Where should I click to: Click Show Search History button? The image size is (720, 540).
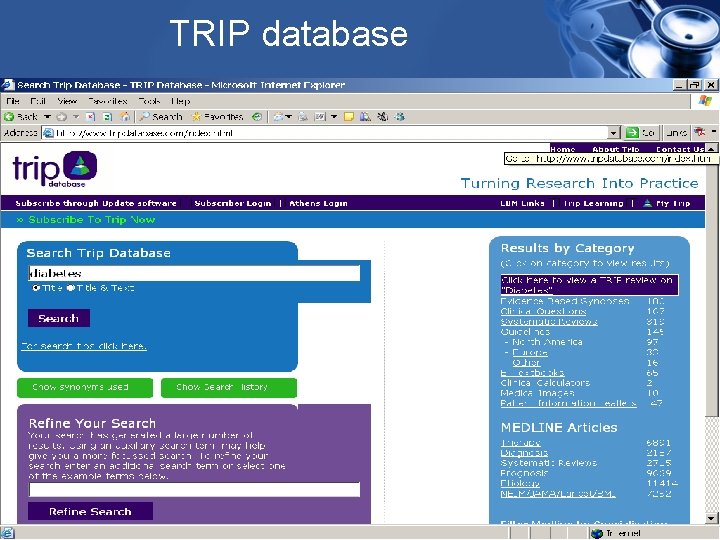pos(229,388)
